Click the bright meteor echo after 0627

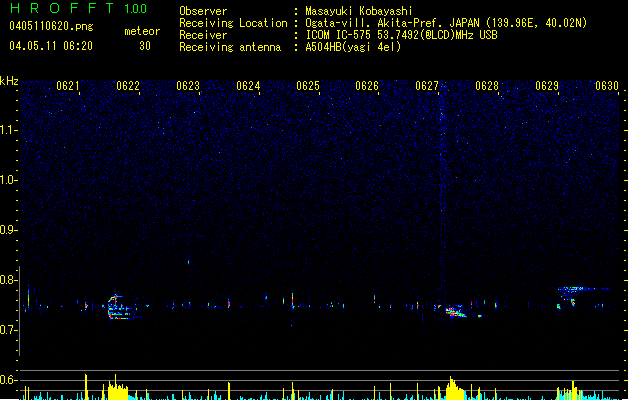point(455,312)
